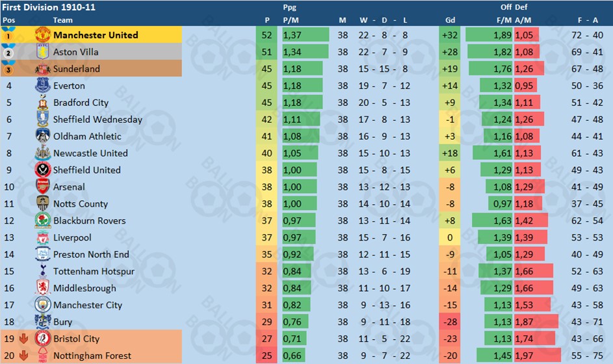Click the Tottenham Hotspur cockerel logo

[42, 270]
